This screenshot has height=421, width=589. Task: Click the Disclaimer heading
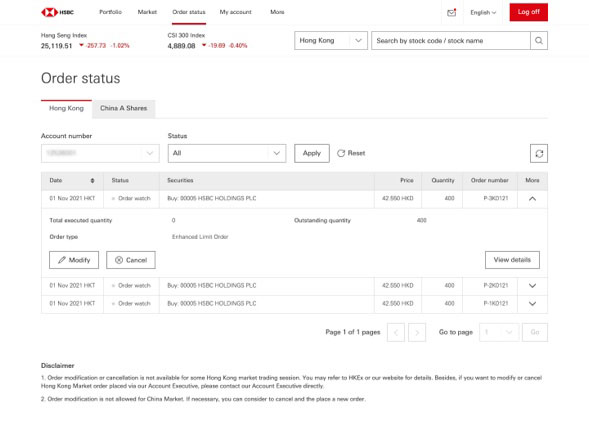57,365
